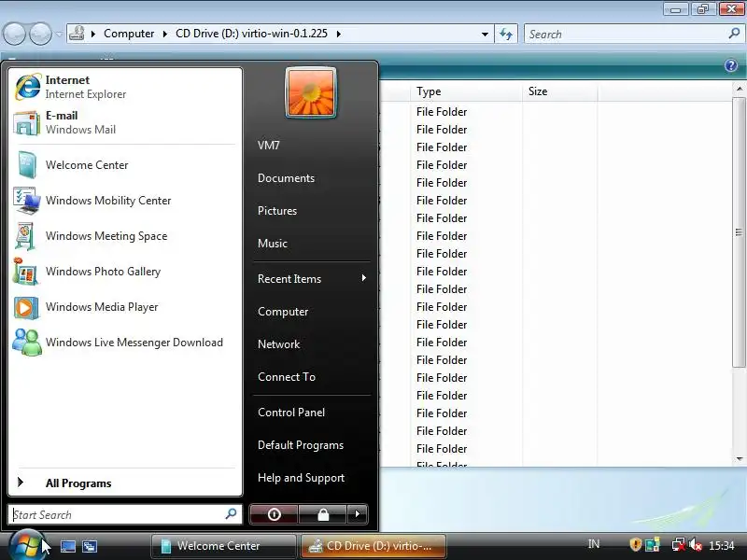Screen dimensions: 747x560
Task: Sort by Size column header
Action: click(559, 91)
